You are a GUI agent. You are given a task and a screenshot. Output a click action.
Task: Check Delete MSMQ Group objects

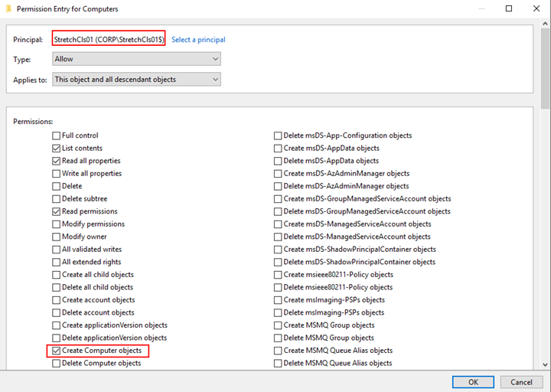[278, 338]
